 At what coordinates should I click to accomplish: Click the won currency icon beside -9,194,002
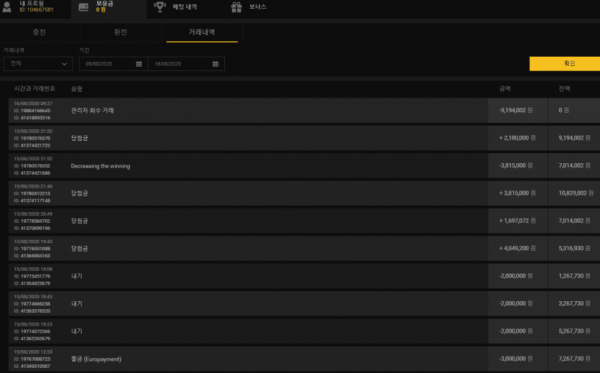pyautogui.click(x=530, y=110)
